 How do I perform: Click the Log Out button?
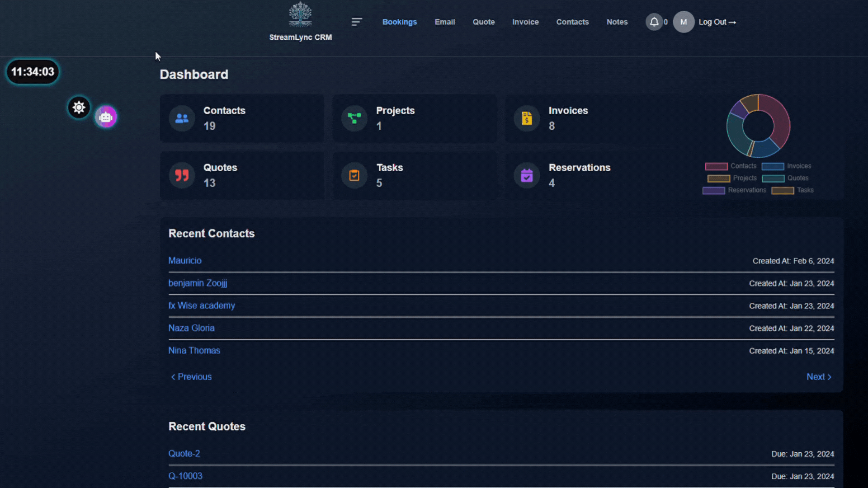pos(717,21)
